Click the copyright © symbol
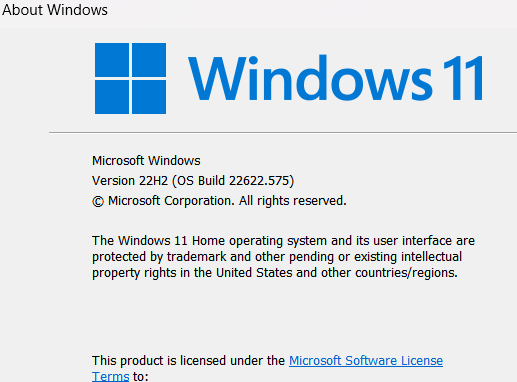This screenshot has width=517, height=382. click(98, 201)
